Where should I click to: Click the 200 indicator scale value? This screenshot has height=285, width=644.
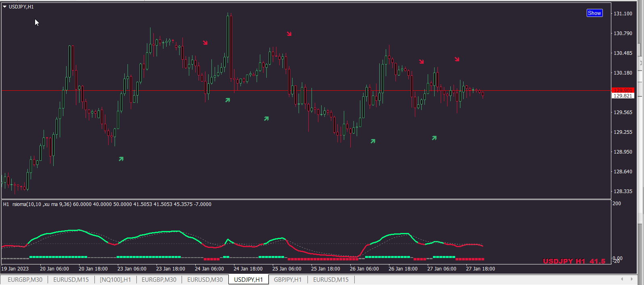(617, 203)
